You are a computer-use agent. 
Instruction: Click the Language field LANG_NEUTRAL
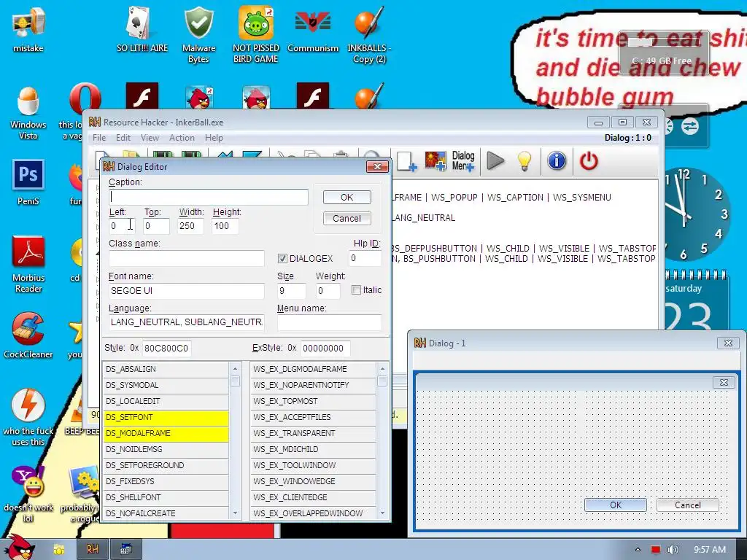point(186,322)
